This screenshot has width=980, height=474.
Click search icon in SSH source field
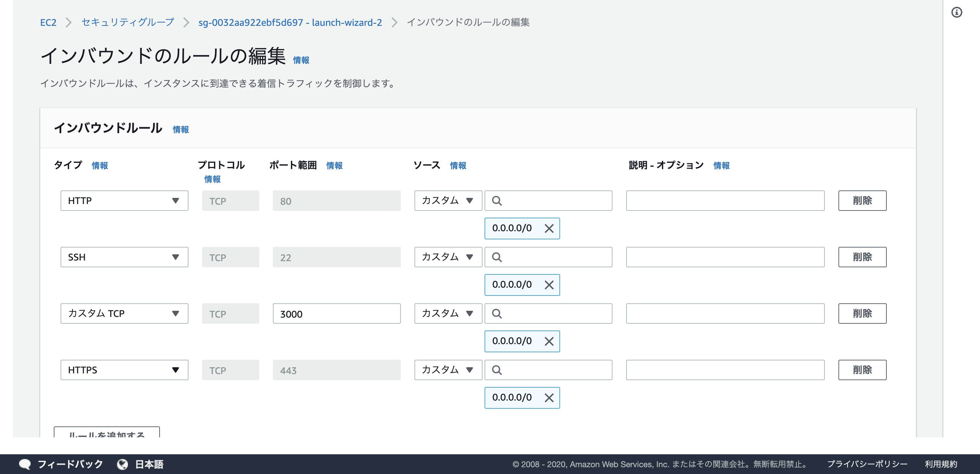point(496,257)
